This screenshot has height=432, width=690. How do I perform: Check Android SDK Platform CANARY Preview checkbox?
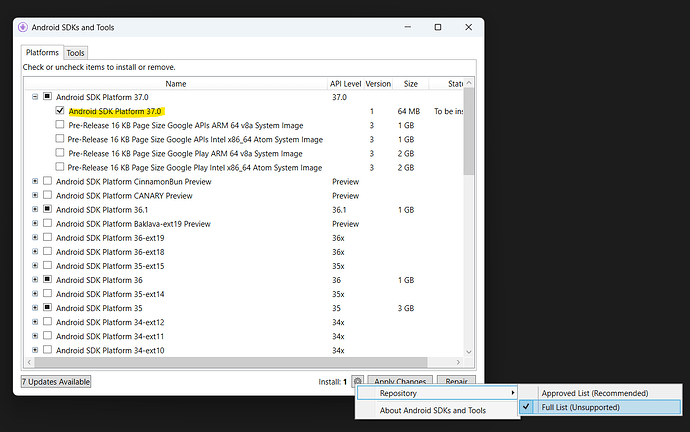(x=48, y=195)
